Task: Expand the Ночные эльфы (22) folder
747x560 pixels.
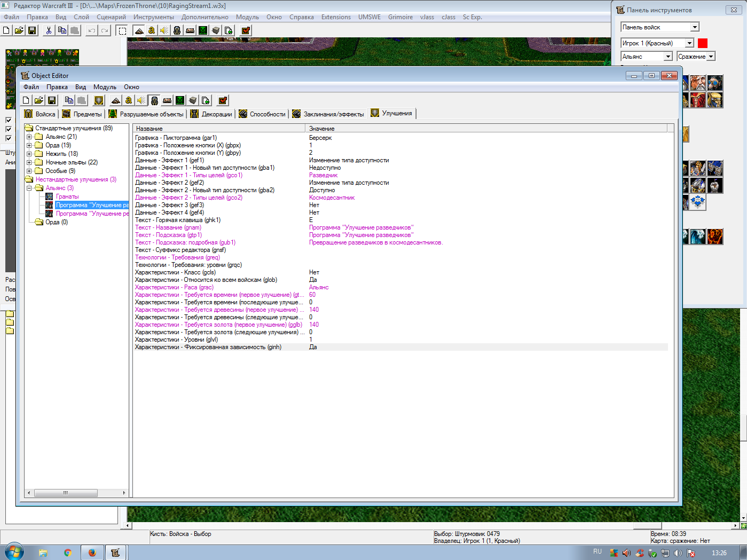Action: pyautogui.click(x=29, y=162)
